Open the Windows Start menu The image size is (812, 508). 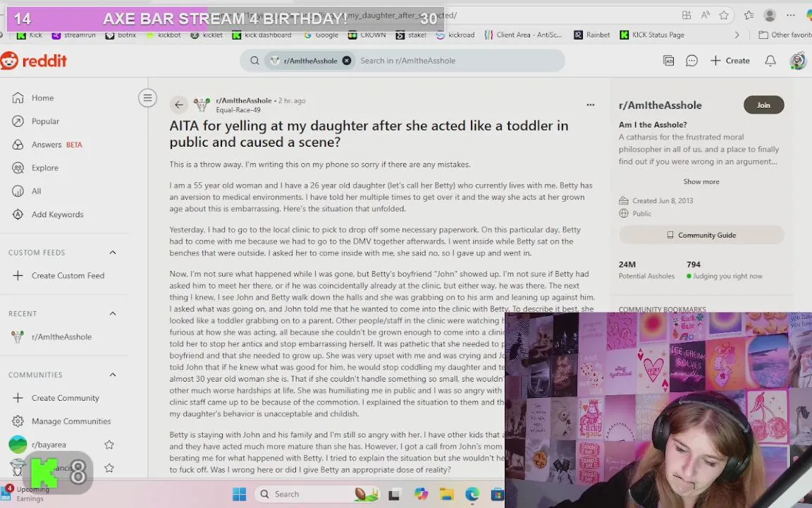coord(239,495)
